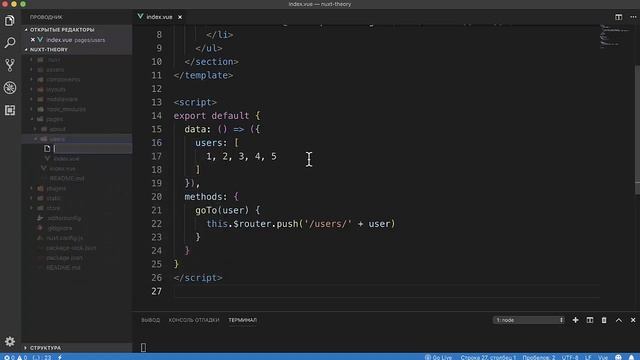
Task: Open the Debug view in activity bar
Action: (10, 87)
